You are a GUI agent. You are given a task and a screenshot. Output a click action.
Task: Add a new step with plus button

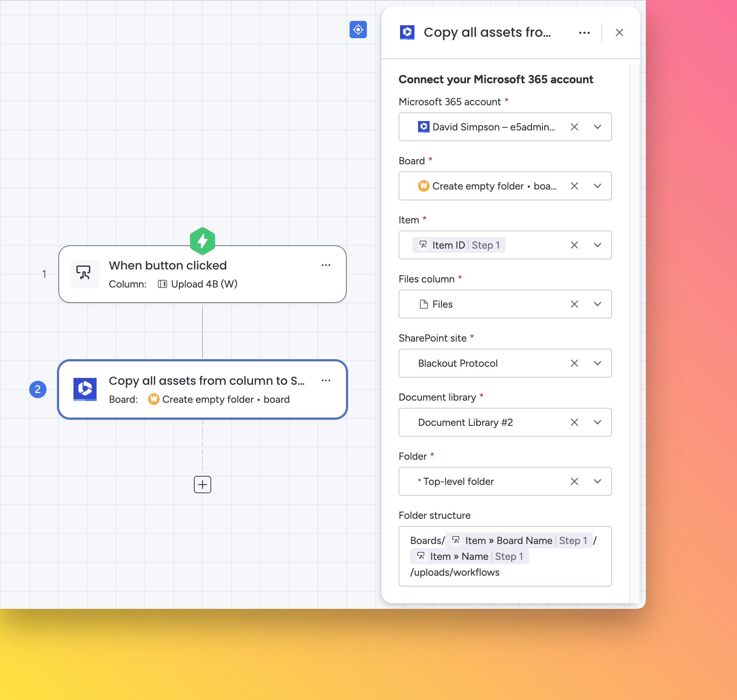tap(202, 484)
